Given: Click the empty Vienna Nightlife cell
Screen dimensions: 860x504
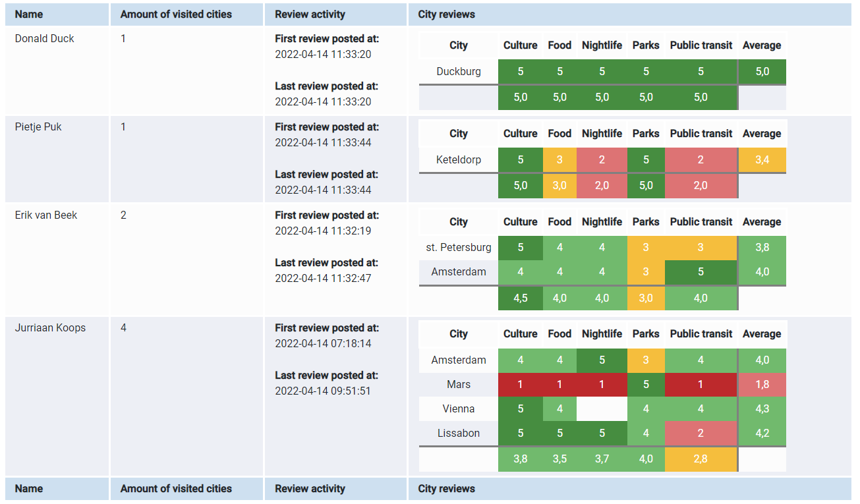Looking at the screenshot, I should pos(602,408).
